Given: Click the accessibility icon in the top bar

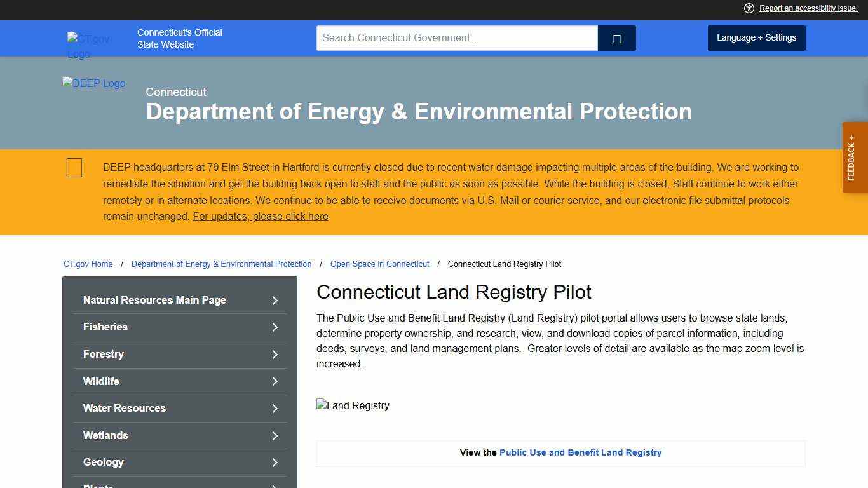Looking at the screenshot, I should pyautogui.click(x=749, y=8).
